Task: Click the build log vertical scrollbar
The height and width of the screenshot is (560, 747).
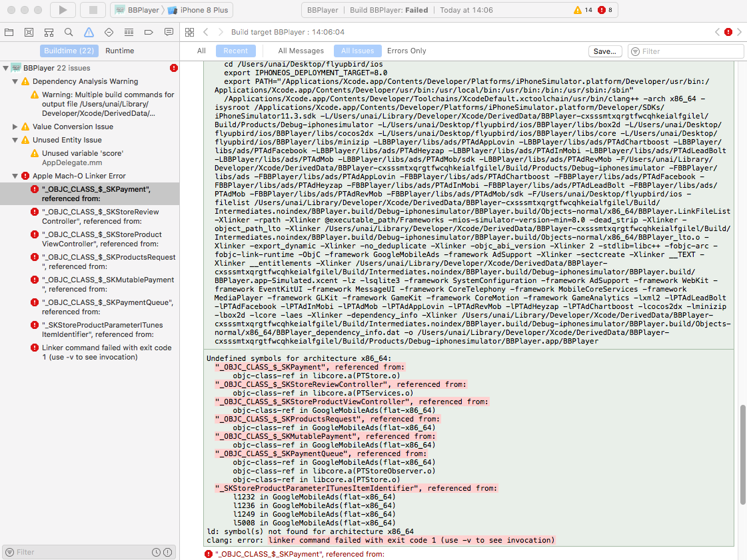Action: 742,455
